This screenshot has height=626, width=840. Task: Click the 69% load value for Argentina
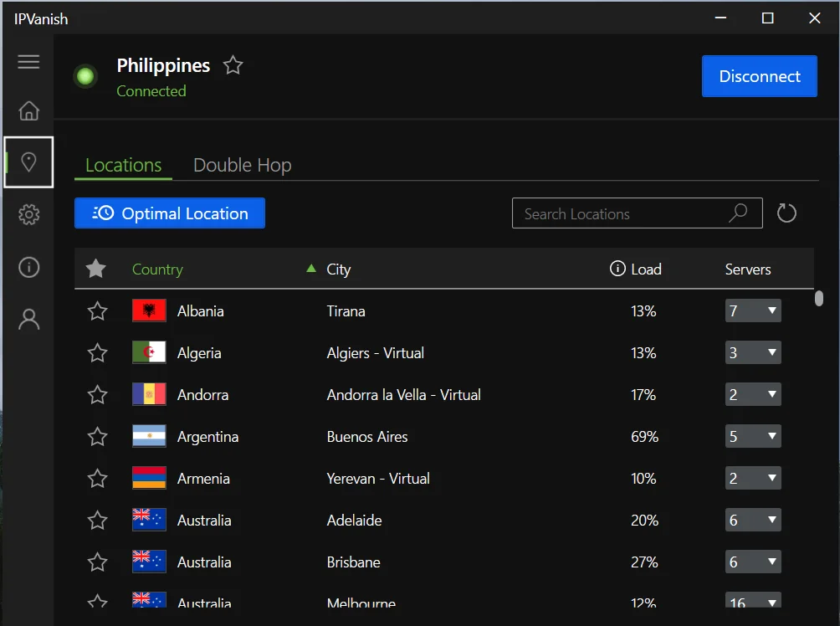coord(644,437)
